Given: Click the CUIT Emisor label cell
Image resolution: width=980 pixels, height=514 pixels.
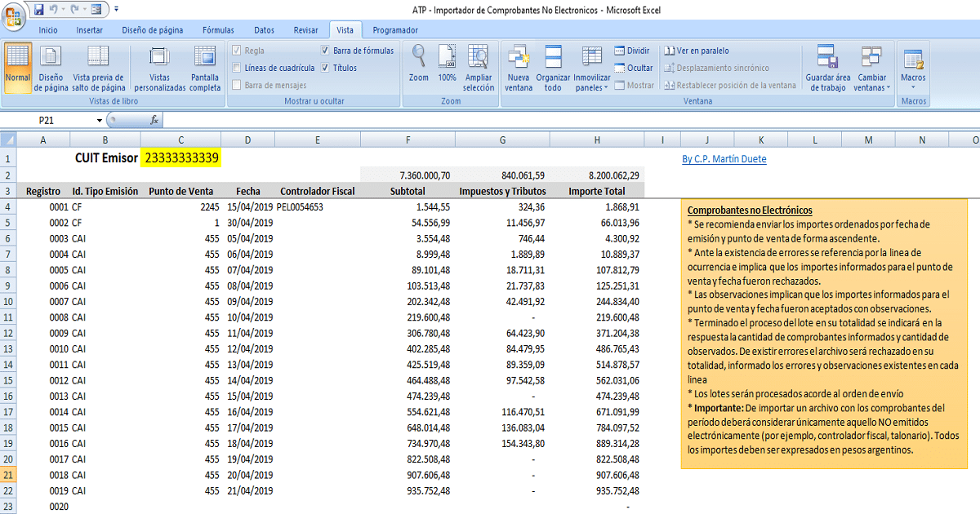Looking at the screenshot, I should point(105,157).
